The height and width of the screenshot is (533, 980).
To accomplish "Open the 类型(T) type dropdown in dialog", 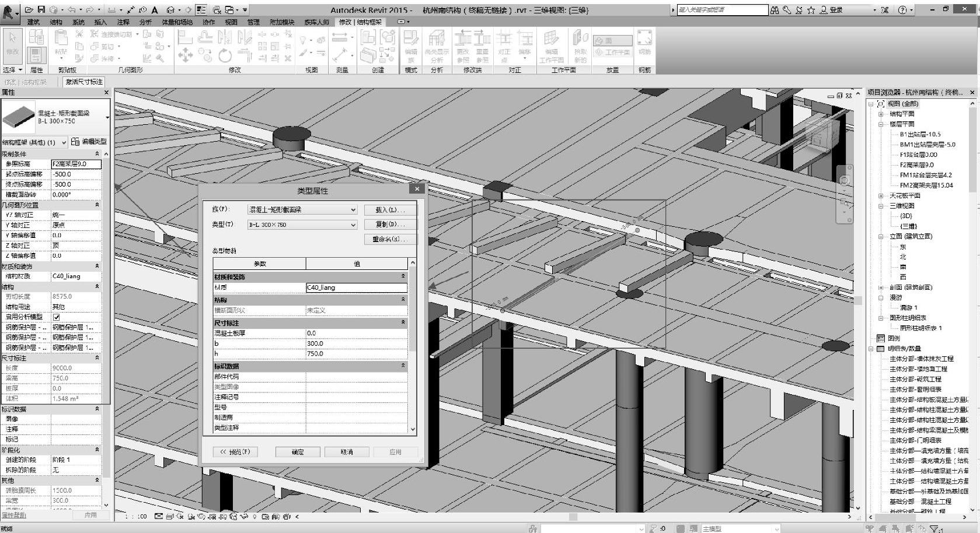I will 353,225.
